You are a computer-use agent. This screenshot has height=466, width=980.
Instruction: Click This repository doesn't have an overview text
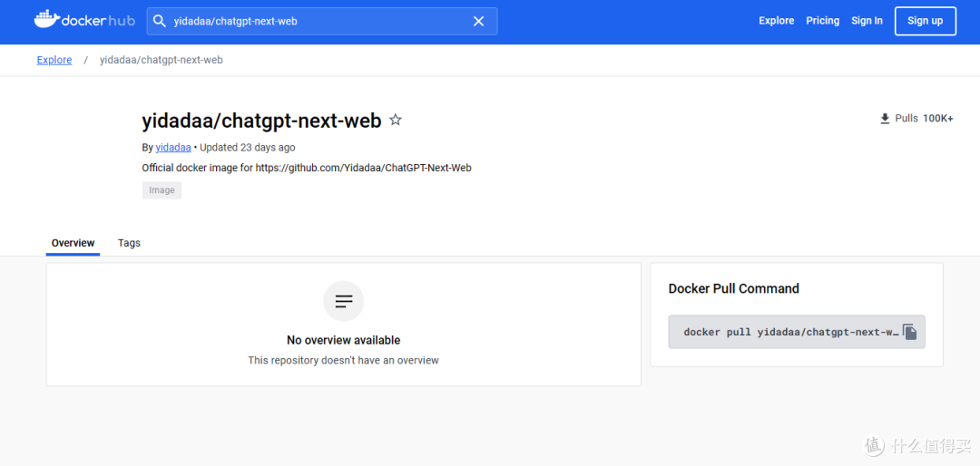pyautogui.click(x=343, y=361)
